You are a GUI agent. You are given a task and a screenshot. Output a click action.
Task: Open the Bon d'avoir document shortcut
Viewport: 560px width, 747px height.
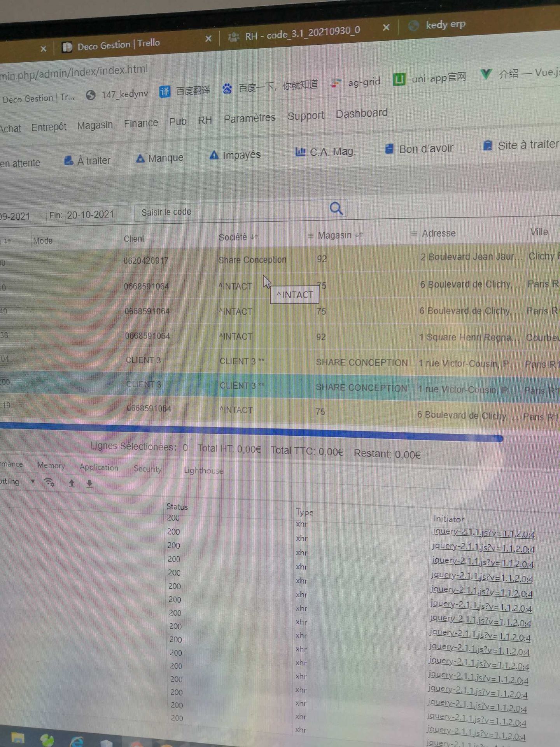pos(389,149)
